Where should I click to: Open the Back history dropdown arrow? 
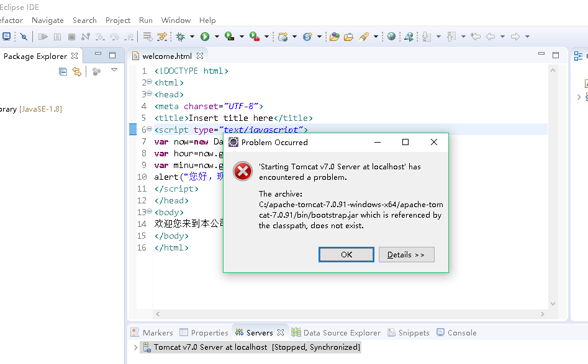tap(502, 37)
